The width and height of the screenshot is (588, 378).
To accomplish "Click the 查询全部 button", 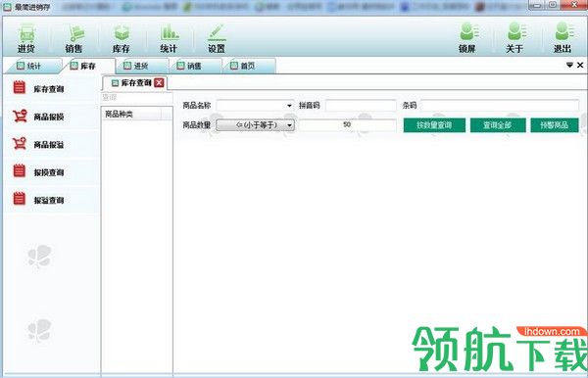I will (498, 125).
